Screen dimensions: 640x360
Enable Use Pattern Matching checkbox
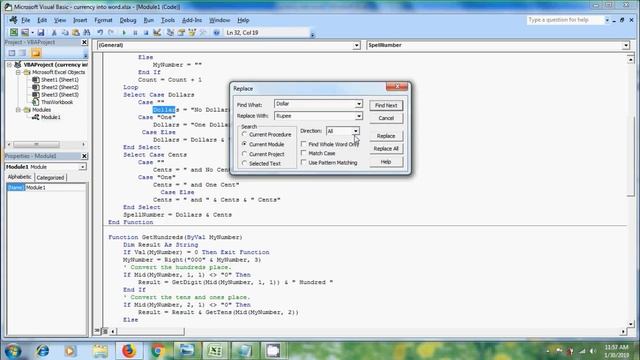coord(304,162)
